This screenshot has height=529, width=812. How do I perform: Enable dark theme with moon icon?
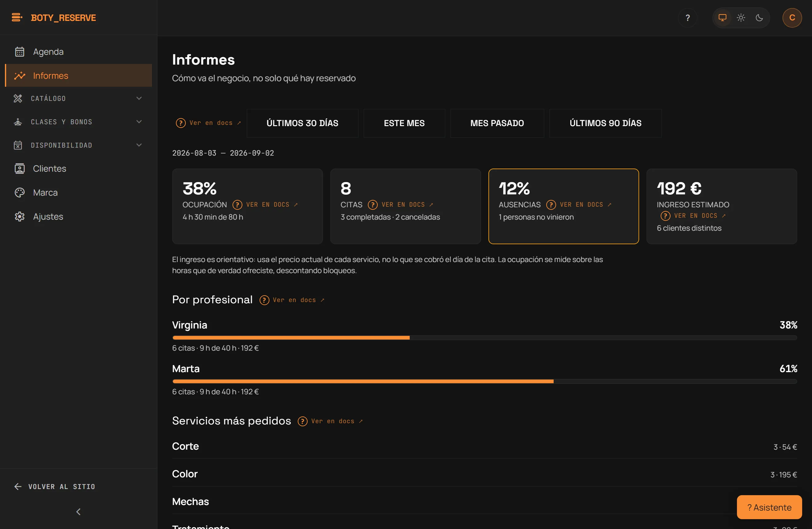759,18
